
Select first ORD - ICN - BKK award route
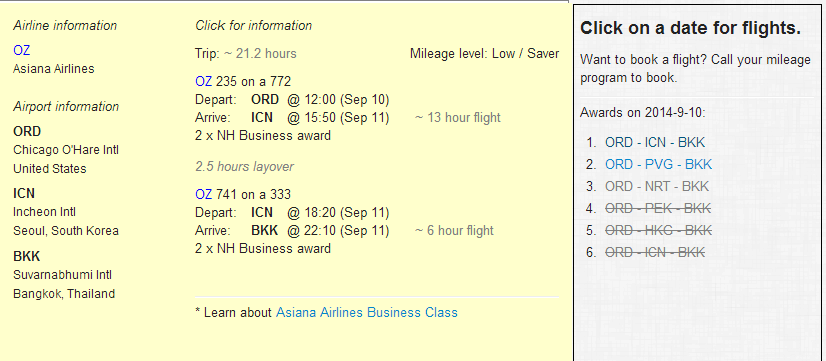655,142
